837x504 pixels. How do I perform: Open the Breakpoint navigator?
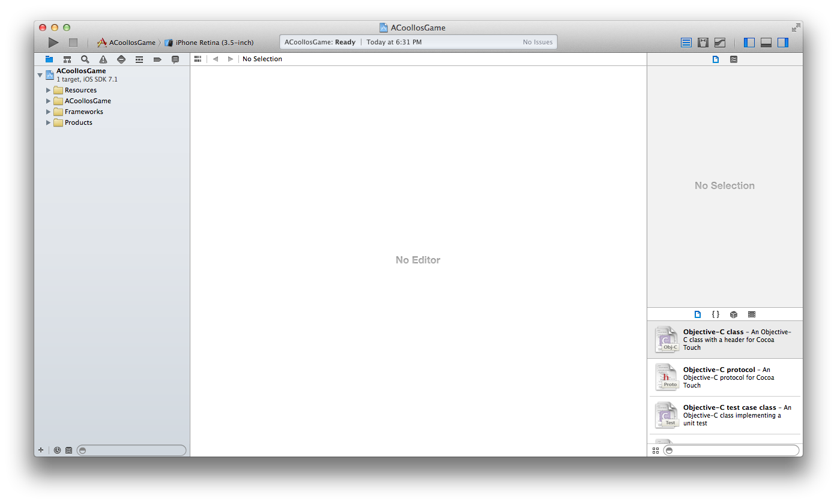coord(157,59)
